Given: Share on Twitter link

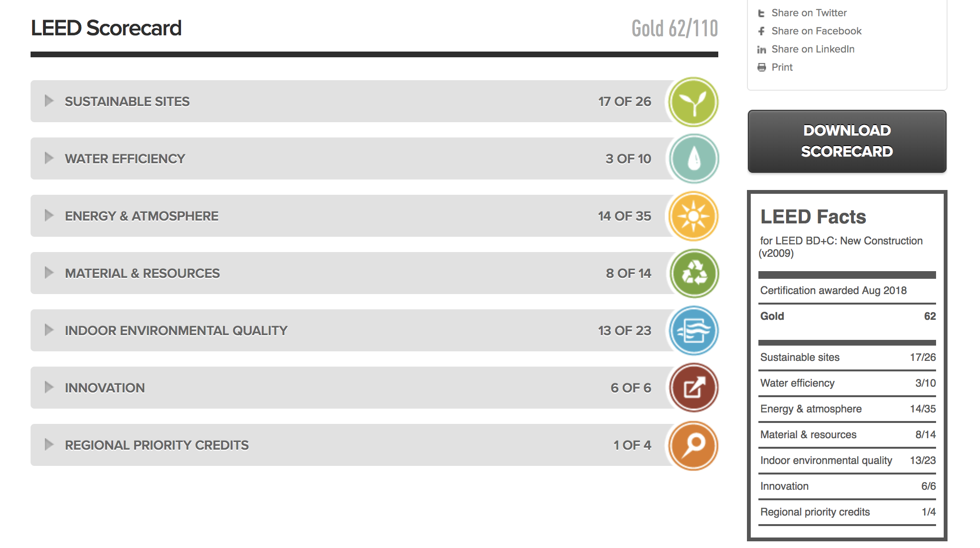Looking at the screenshot, I should click(809, 13).
